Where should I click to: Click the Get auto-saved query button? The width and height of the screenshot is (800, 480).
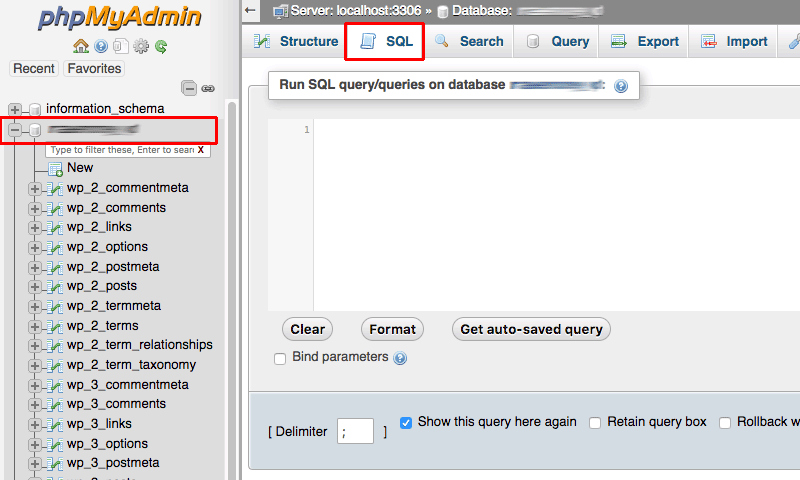click(531, 330)
